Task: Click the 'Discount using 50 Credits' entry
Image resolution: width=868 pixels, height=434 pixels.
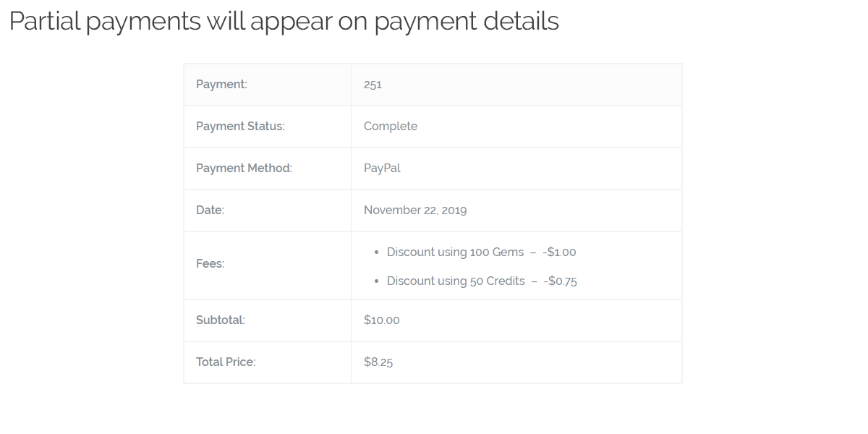Action: tap(456, 281)
